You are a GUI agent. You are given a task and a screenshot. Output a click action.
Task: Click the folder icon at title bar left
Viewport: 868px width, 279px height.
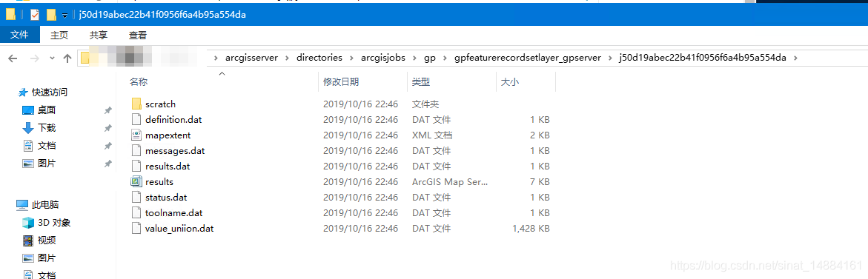click(x=10, y=15)
